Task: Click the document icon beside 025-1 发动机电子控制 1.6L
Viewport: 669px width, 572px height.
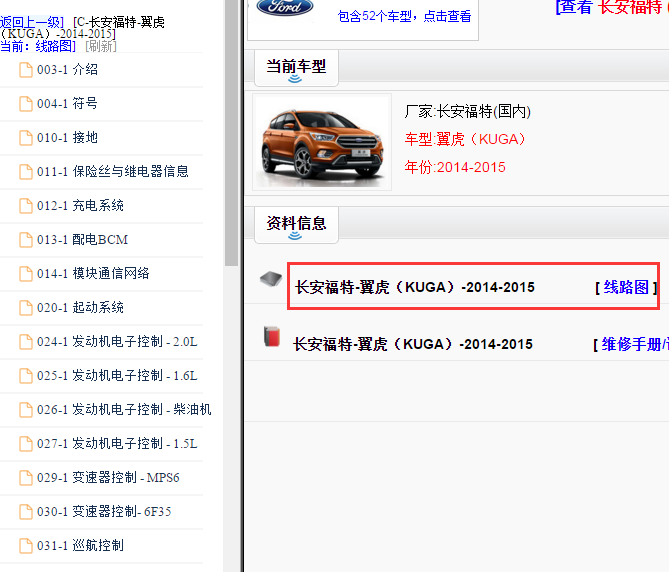Action: pyautogui.click(x=26, y=376)
